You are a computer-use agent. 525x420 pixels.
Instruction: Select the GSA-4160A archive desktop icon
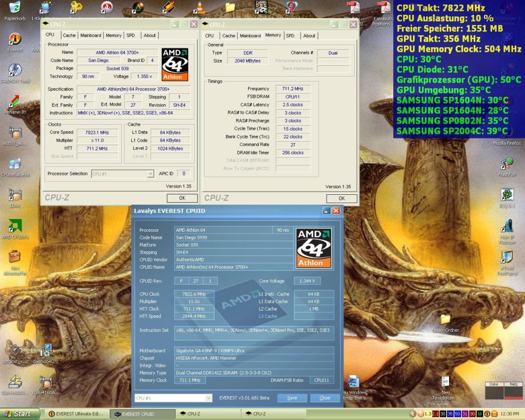(46, 382)
